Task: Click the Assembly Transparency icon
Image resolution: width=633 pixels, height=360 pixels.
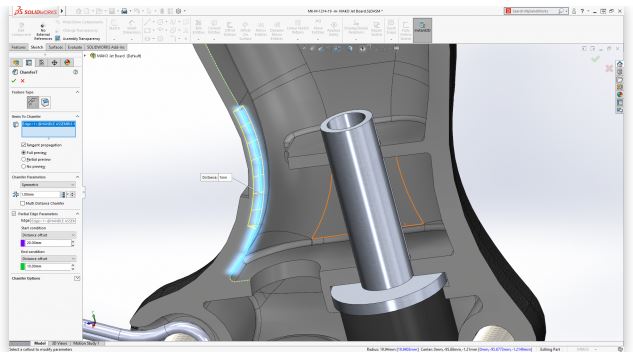Action: (x=58, y=38)
